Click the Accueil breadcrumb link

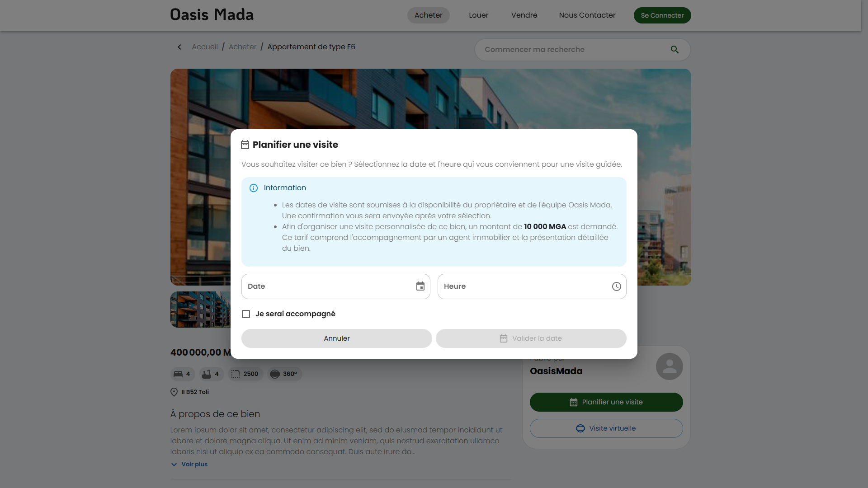click(205, 47)
